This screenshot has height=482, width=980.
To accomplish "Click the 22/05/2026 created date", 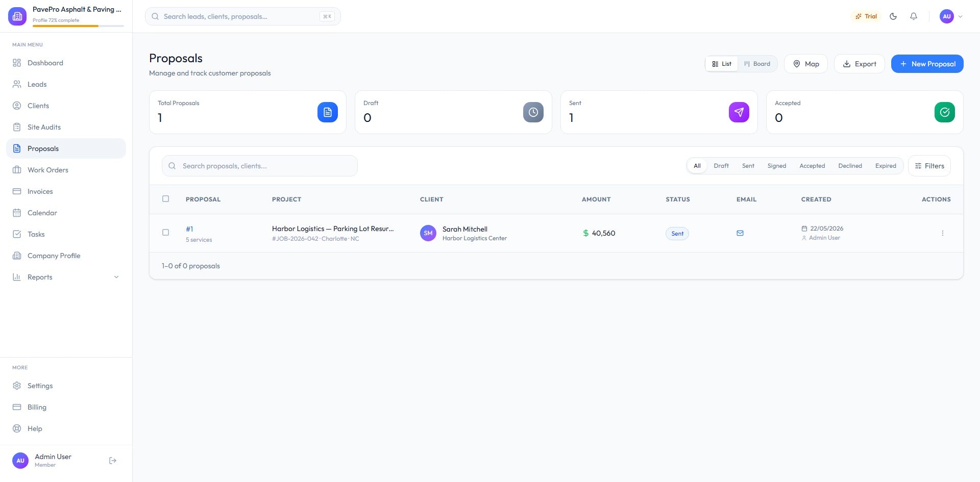I will pyautogui.click(x=827, y=229).
